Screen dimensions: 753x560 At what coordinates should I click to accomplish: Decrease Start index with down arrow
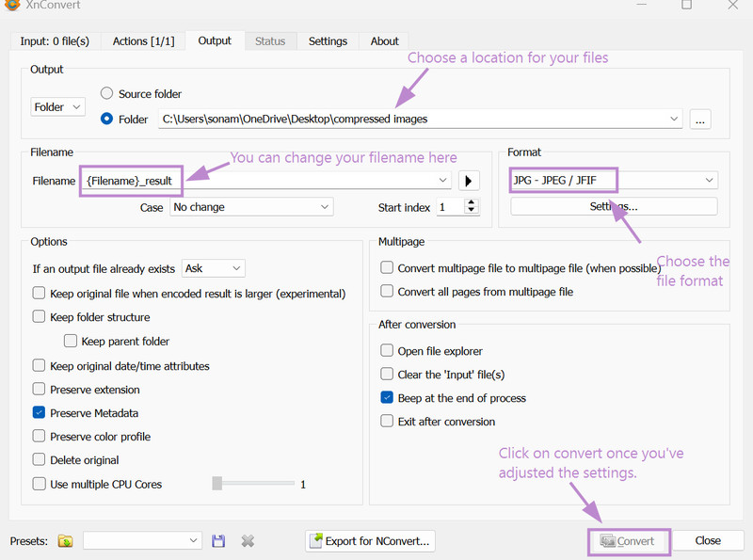473,211
